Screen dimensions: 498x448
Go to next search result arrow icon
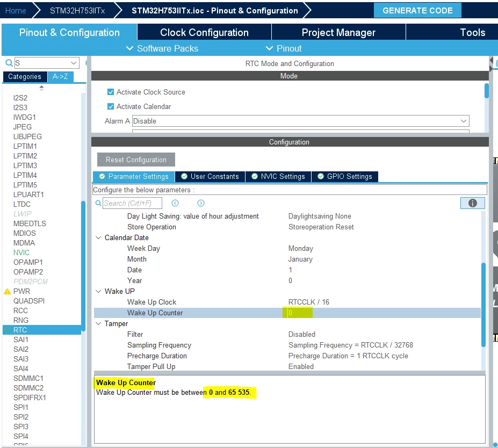[201, 203]
